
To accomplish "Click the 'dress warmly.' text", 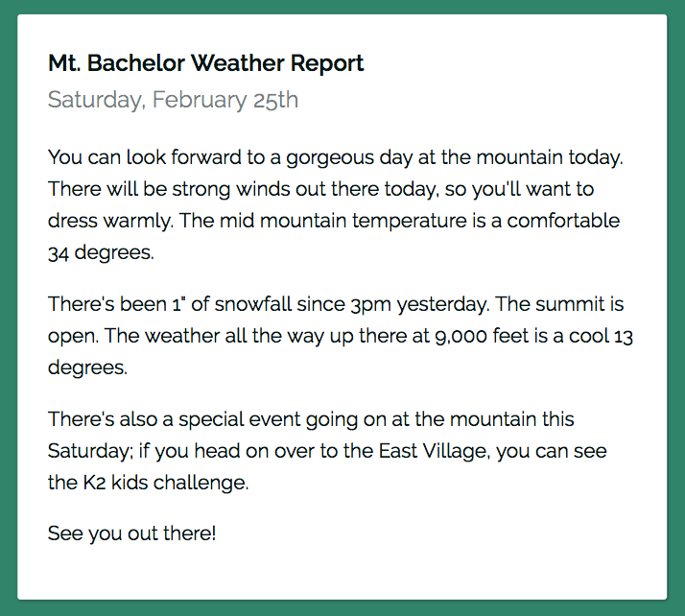I will 110,221.
